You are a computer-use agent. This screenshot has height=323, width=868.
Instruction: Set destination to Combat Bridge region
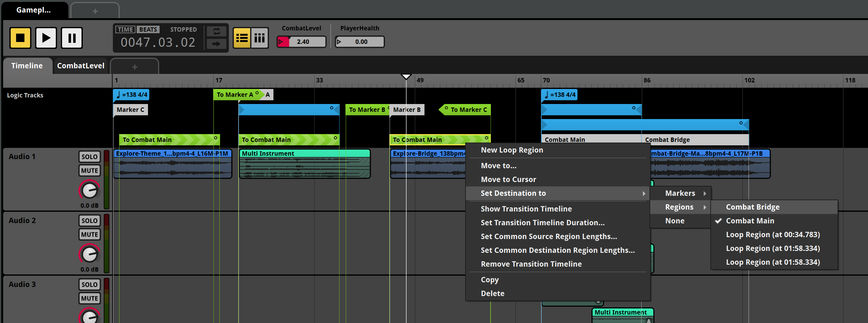(774, 207)
